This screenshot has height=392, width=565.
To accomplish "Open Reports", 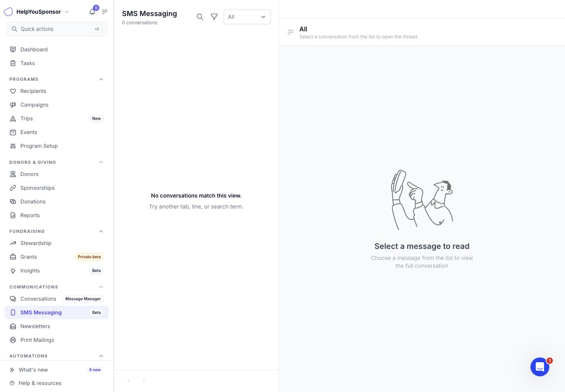I will click(56, 215).
